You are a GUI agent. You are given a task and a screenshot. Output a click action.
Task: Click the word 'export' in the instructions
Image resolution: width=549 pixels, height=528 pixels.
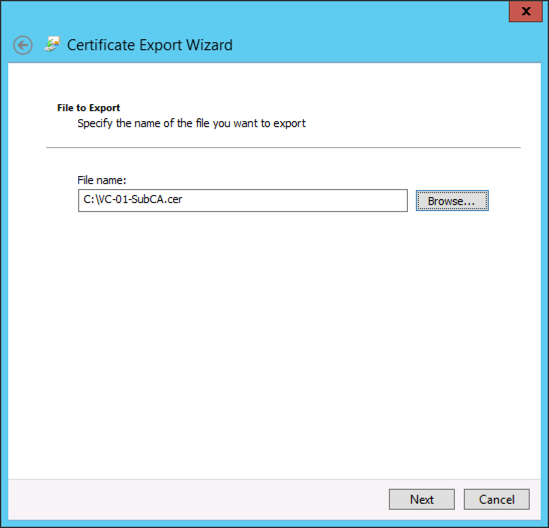(289, 124)
